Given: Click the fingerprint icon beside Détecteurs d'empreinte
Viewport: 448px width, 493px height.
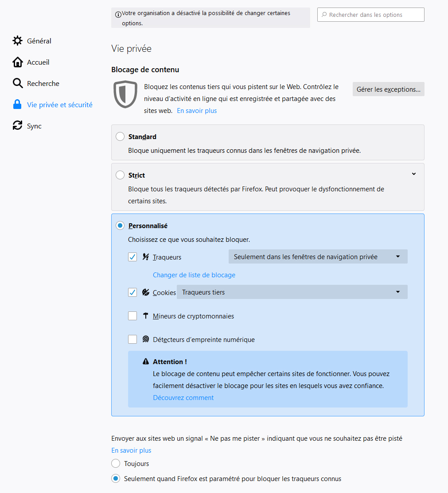Looking at the screenshot, I should click(145, 339).
